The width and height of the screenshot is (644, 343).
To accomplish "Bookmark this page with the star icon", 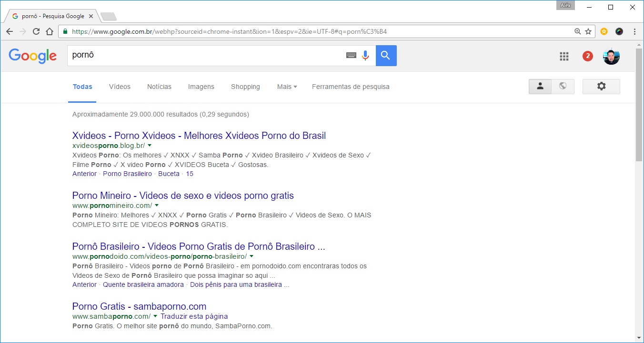I will [588, 31].
